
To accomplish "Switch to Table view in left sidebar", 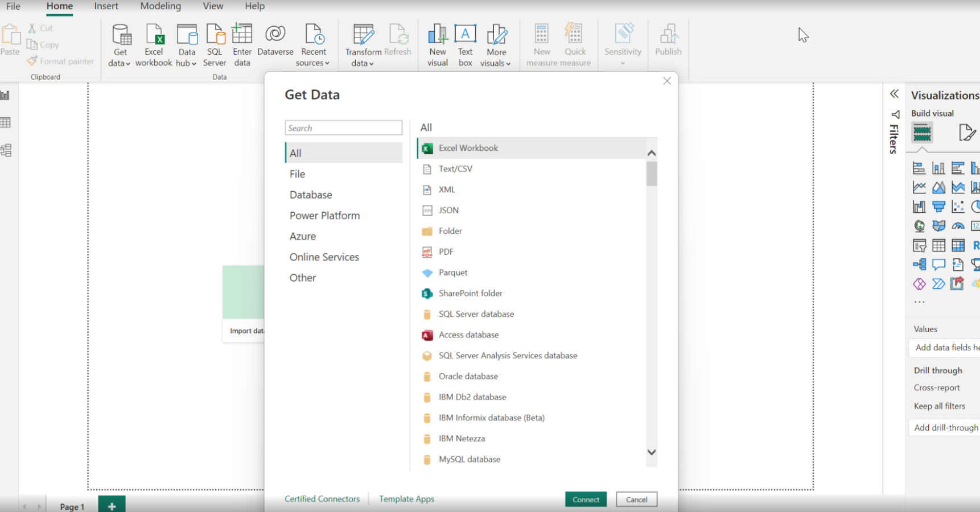I will coord(6,123).
